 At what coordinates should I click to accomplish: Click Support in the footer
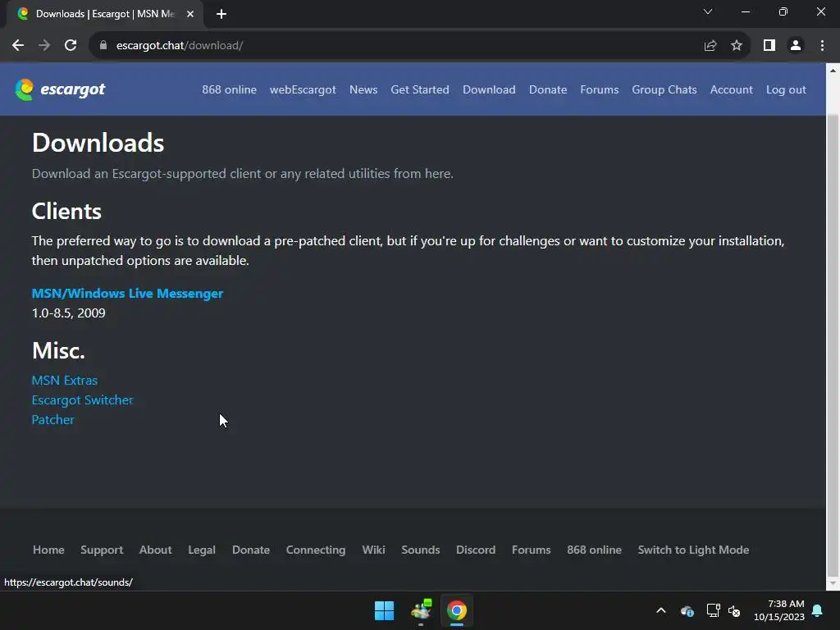pos(102,550)
